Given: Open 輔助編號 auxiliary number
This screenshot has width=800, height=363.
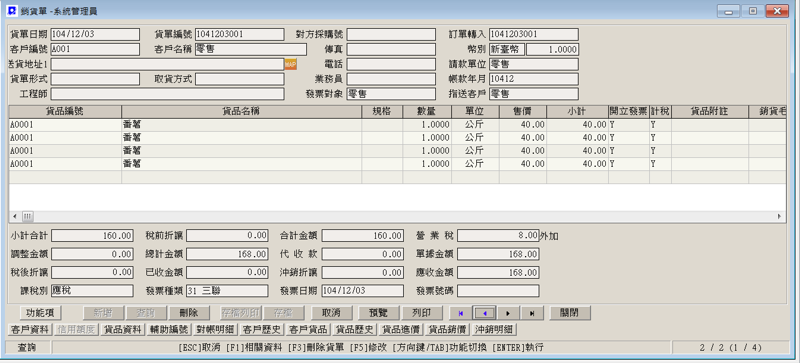Looking at the screenshot, I should click(169, 330).
